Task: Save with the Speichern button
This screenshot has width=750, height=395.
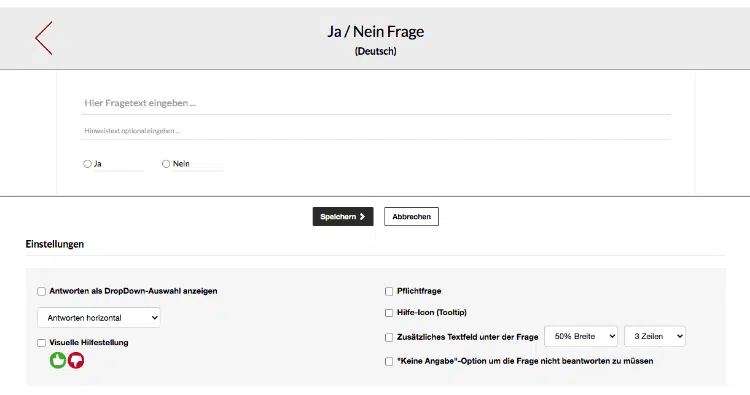Action: (x=343, y=217)
